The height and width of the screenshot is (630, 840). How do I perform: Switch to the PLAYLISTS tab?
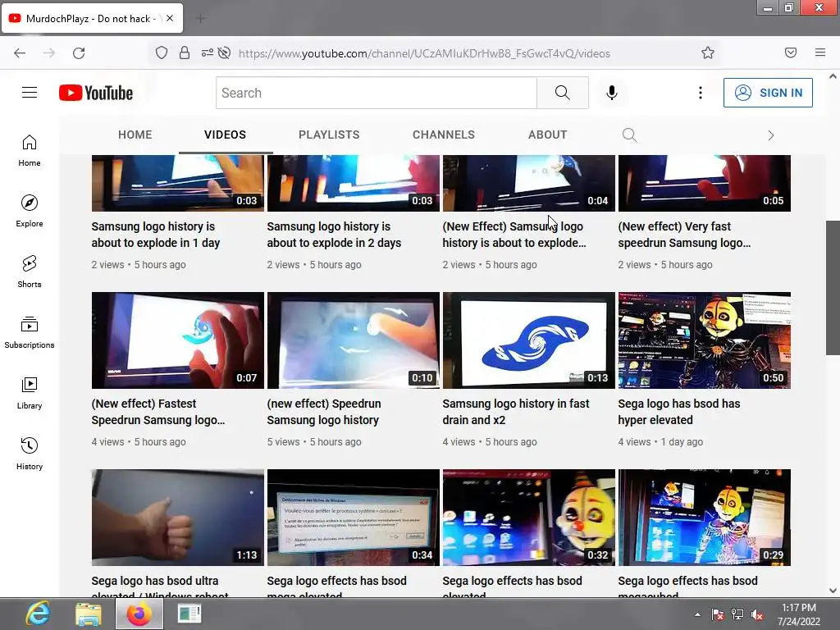pos(329,135)
